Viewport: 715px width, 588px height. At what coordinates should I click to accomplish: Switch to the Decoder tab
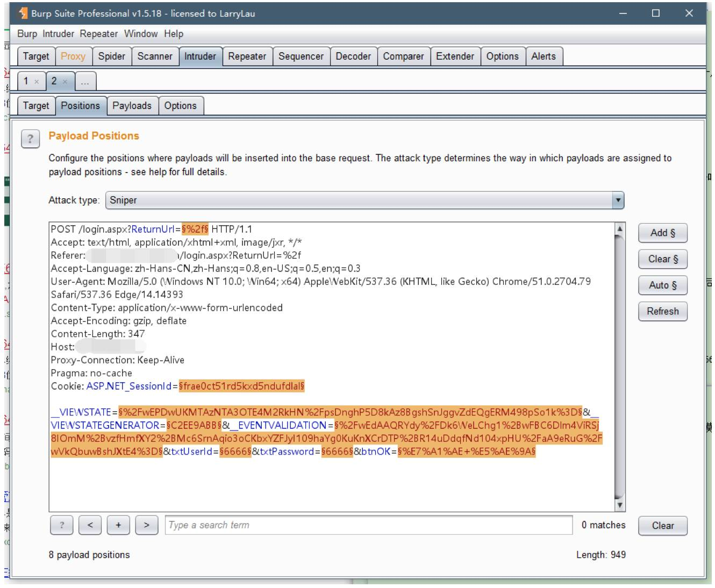(x=353, y=56)
